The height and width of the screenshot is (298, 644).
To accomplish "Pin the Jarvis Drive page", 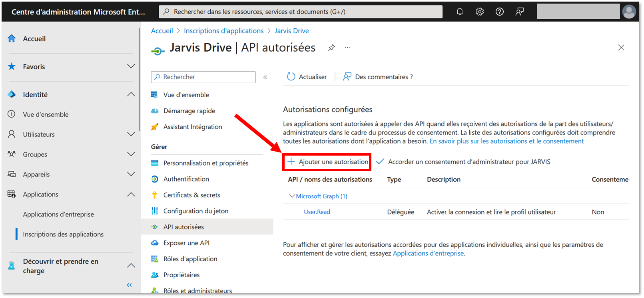I will click(x=331, y=48).
